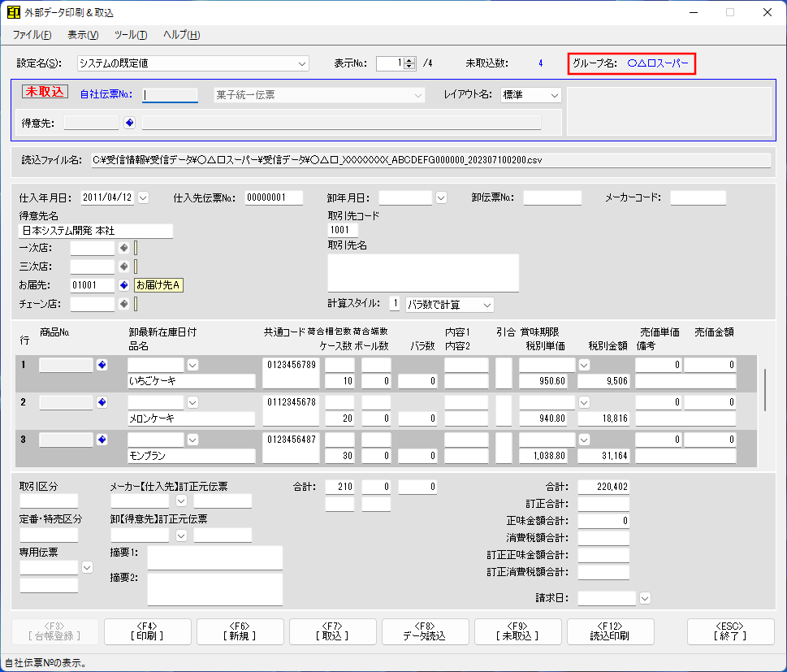Click the ESC 終了 button
This screenshot has height=672, width=787.
[730, 631]
